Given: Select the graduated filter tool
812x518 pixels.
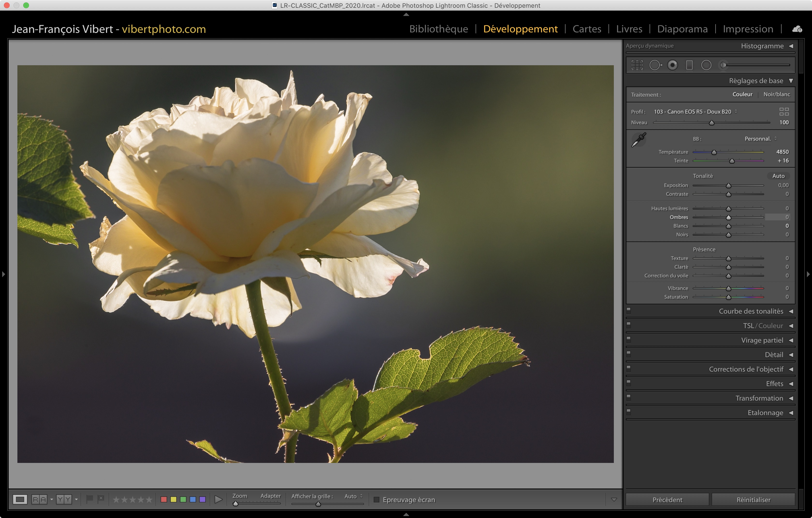Looking at the screenshot, I should point(689,65).
